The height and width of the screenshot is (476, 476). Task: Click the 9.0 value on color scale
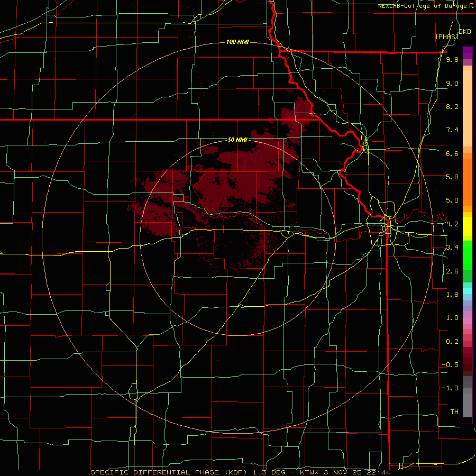click(452, 83)
